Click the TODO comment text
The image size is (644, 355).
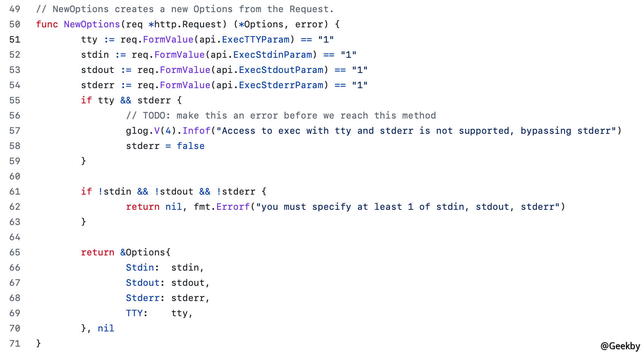pos(281,116)
